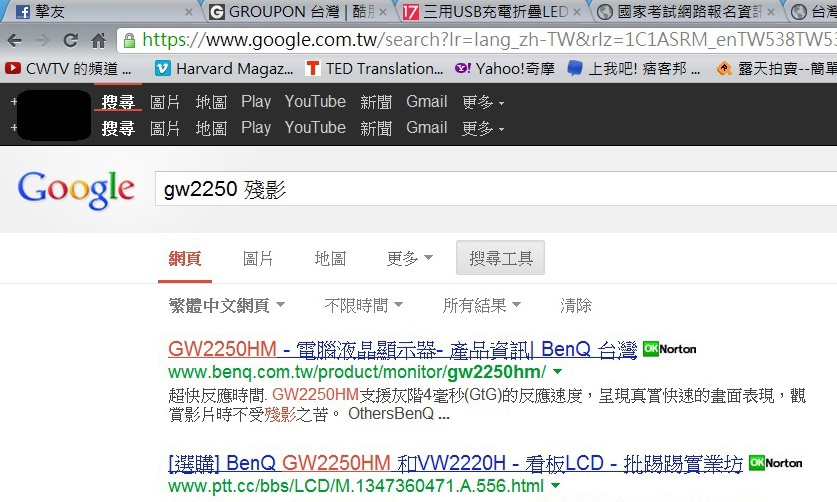The width and height of the screenshot is (837, 502).
Task: Open 新聞 in the upper black bar row
Action: click(376, 101)
